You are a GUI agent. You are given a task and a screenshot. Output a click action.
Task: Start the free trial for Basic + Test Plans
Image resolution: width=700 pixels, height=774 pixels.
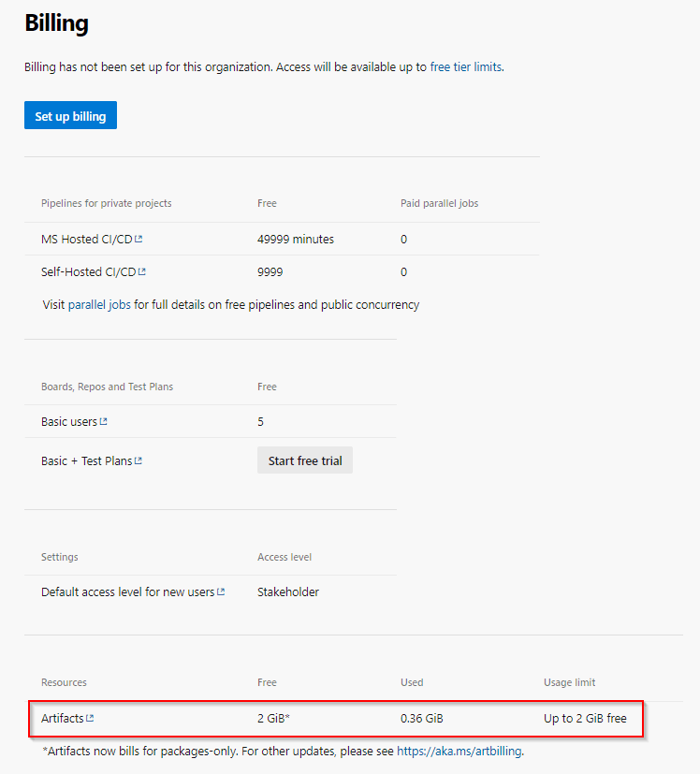305,460
